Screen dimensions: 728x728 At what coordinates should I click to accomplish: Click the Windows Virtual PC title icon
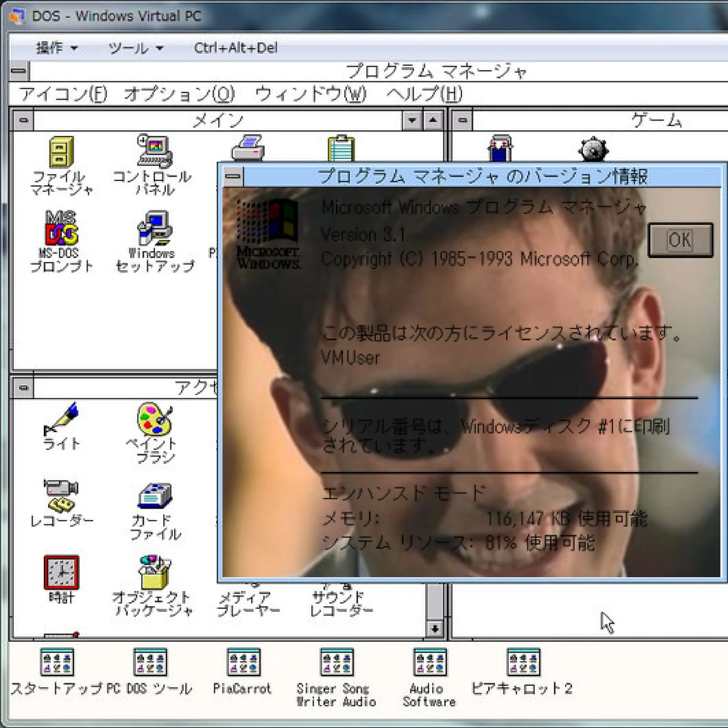coord(17,16)
